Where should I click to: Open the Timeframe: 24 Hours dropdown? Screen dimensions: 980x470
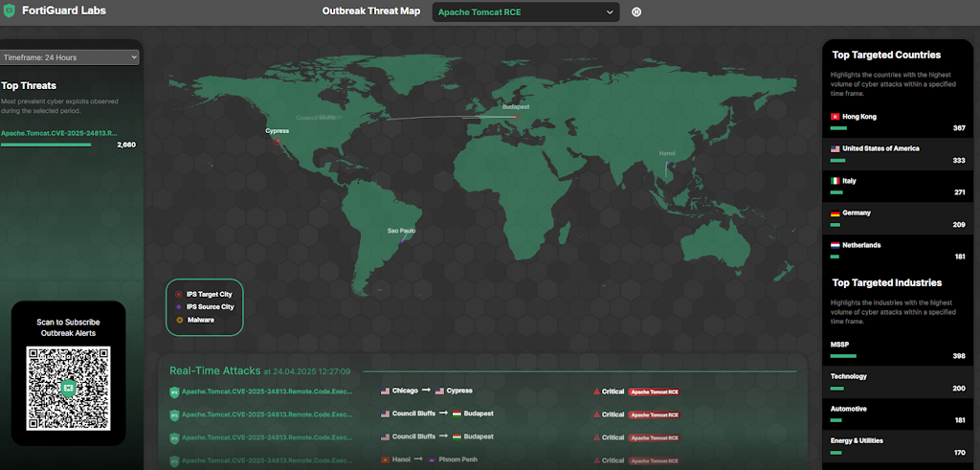coord(69,57)
